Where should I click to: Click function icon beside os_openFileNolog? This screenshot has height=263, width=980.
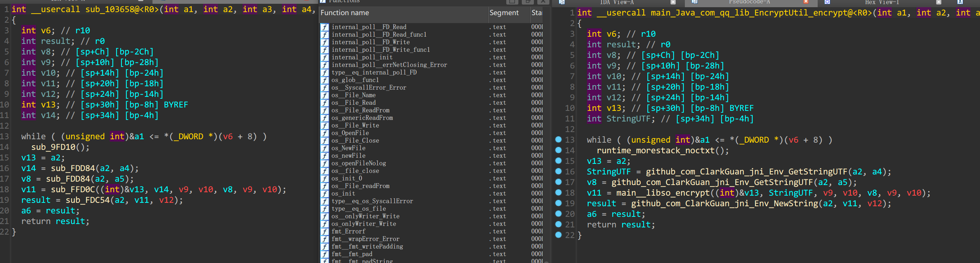(x=325, y=163)
